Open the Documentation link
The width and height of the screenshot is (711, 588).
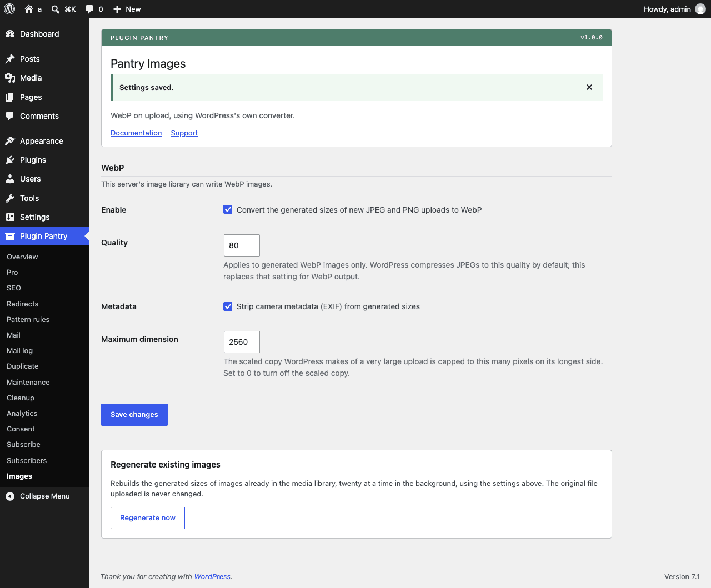136,133
